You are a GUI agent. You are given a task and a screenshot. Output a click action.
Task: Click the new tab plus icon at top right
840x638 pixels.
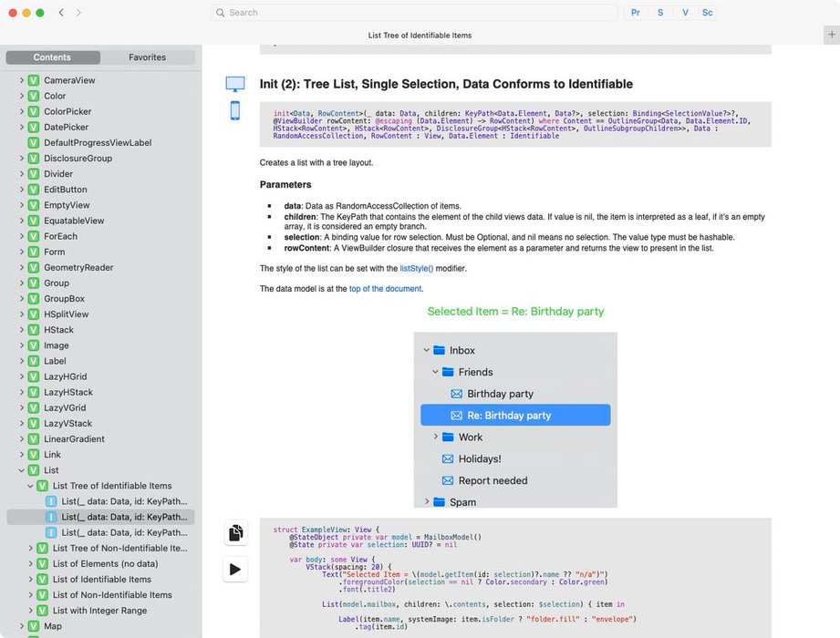[x=832, y=33]
